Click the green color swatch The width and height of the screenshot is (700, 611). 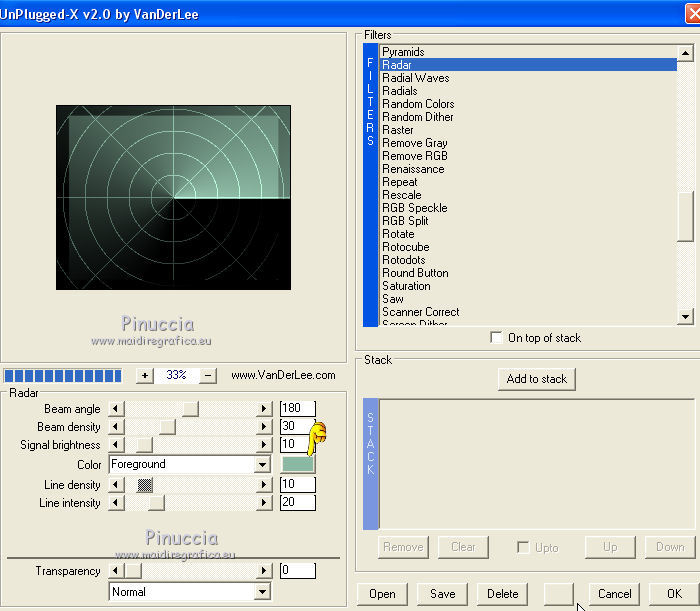click(298, 465)
